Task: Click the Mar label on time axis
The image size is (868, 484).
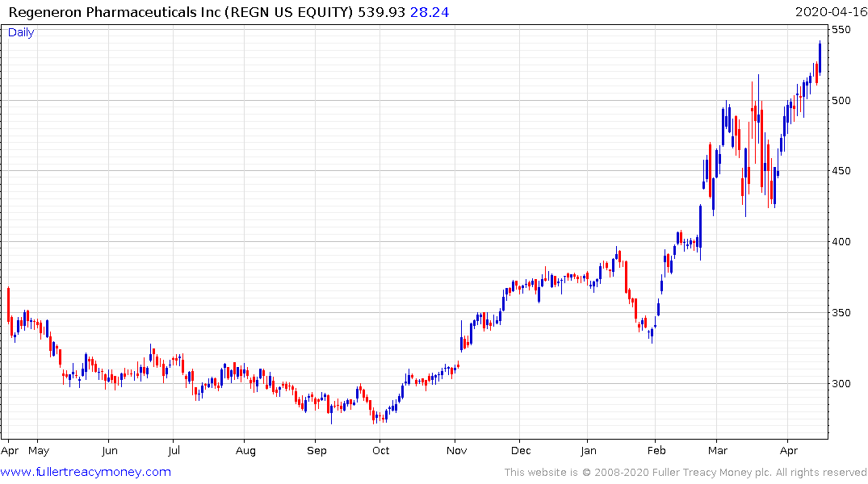Action: point(718,451)
